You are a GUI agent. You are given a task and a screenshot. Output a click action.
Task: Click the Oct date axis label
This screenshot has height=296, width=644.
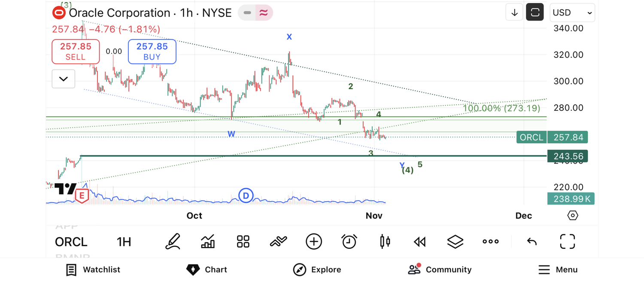[194, 216]
